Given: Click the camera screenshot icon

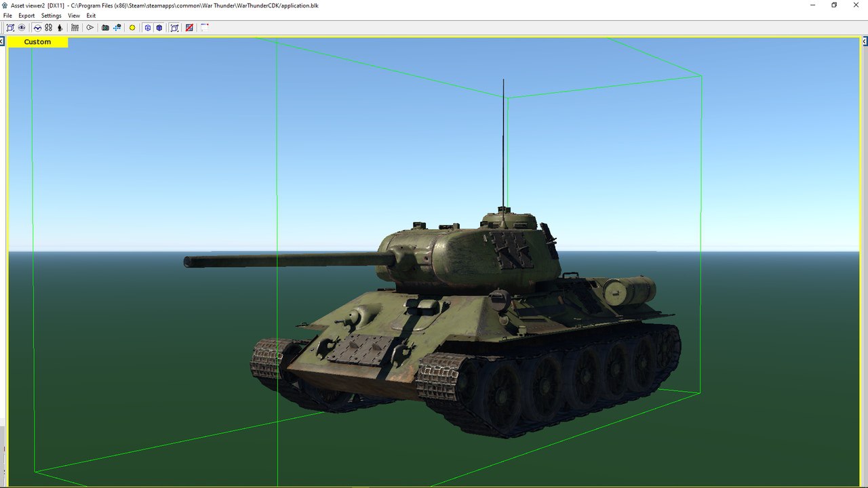Looking at the screenshot, I should (x=105, y=28).
